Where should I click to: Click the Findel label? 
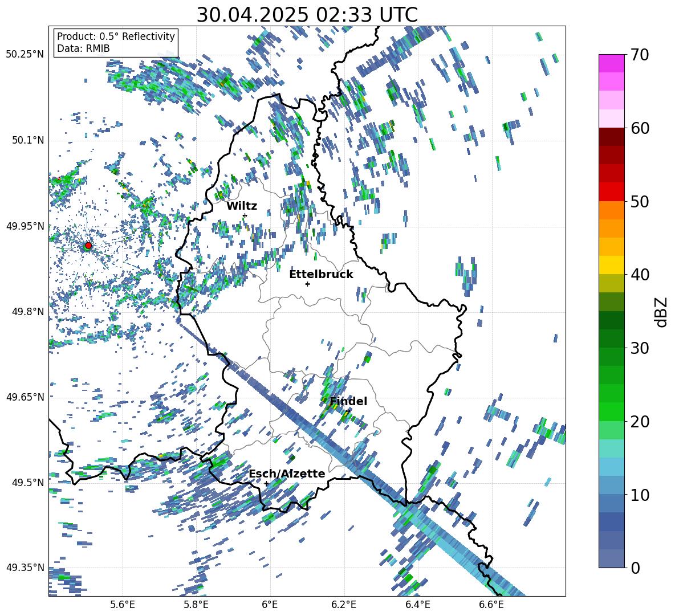[348, 401]
